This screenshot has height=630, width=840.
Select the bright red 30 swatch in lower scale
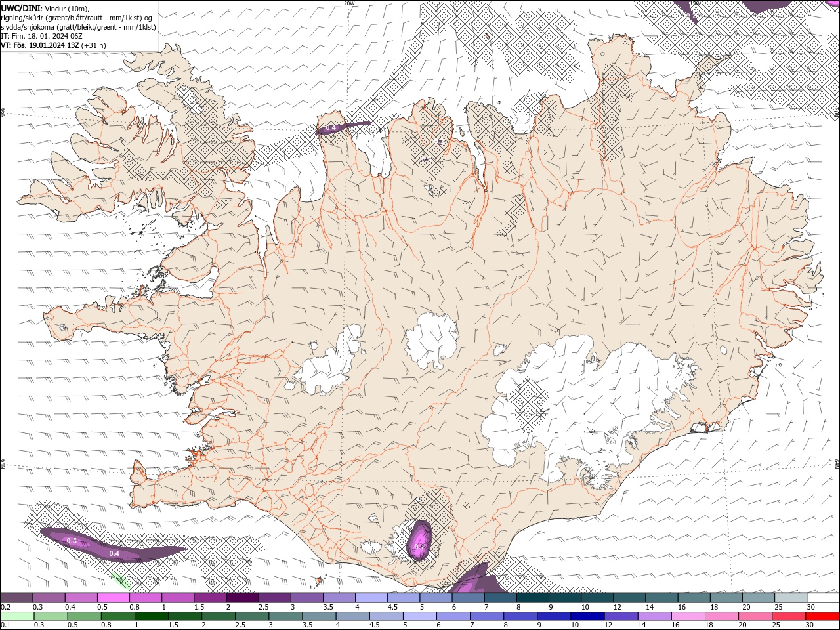pyautogui.click(x=822, y=616)
